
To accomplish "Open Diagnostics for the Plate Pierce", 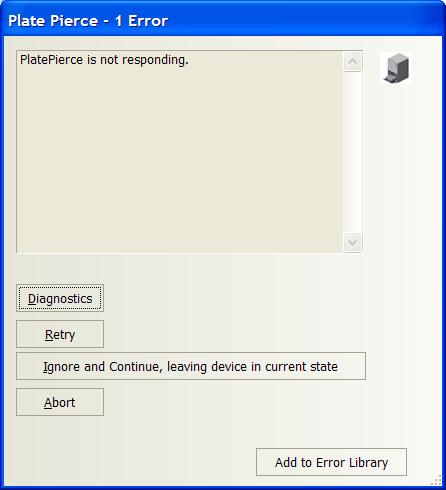I will pyautogui.click(x=60, y=298).
